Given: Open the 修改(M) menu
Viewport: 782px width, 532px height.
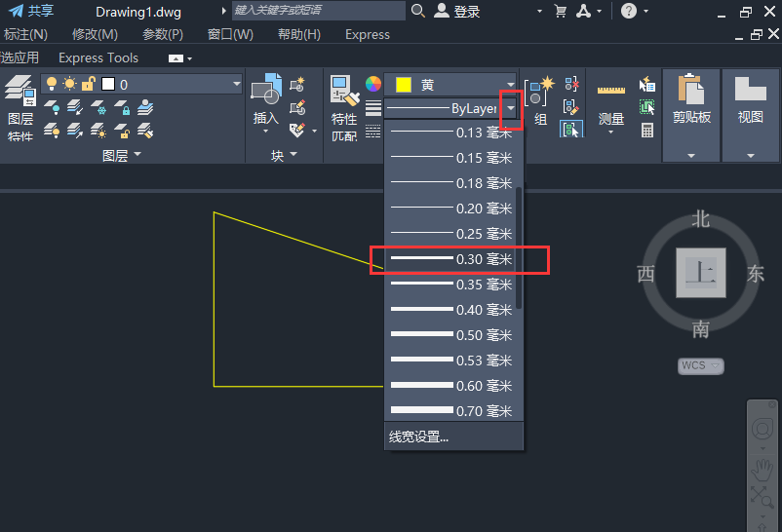Looking at the screenshot, I should [95, 34].
